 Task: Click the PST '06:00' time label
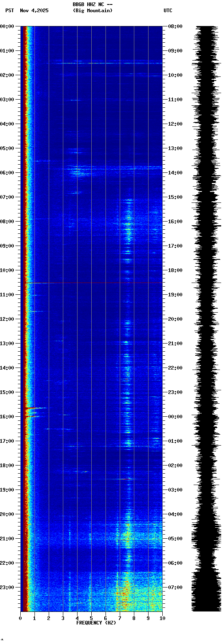coord(7,173)
